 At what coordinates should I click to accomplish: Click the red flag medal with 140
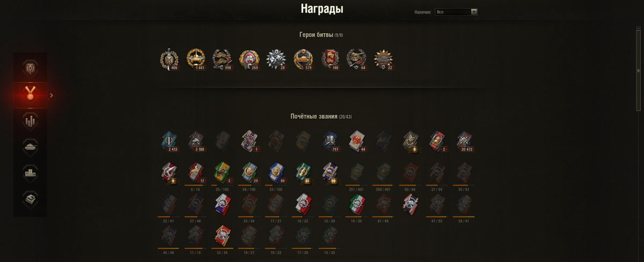click(x=330, y=59)
